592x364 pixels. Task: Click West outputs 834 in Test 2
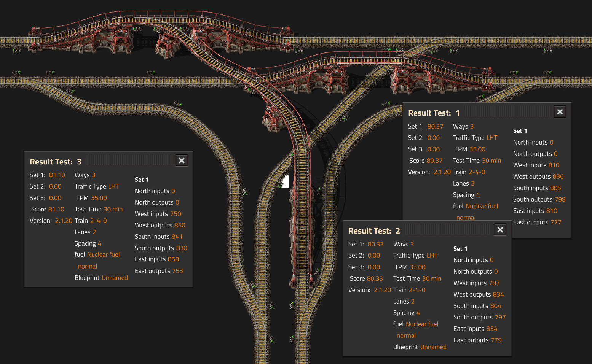479,294
